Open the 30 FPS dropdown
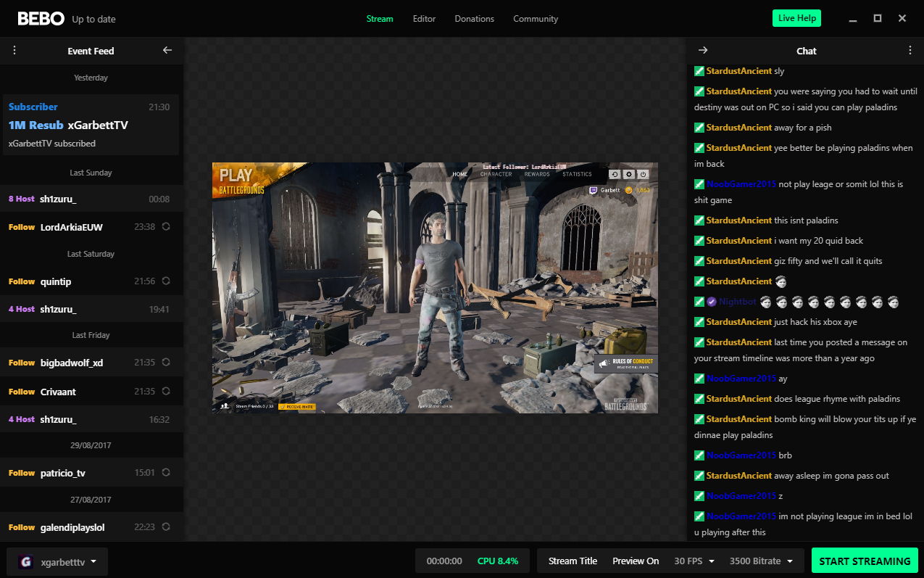 pos(694,561)
